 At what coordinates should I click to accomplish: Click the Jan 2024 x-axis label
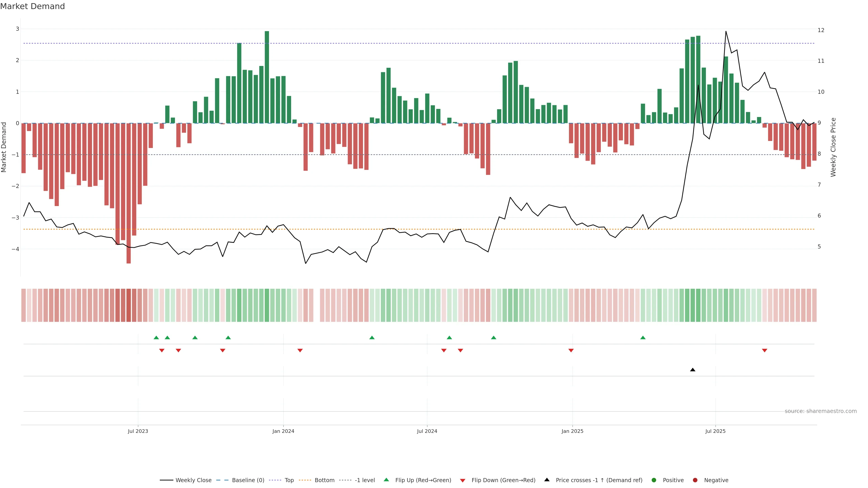pyautogui.click(x=283, y=431)
